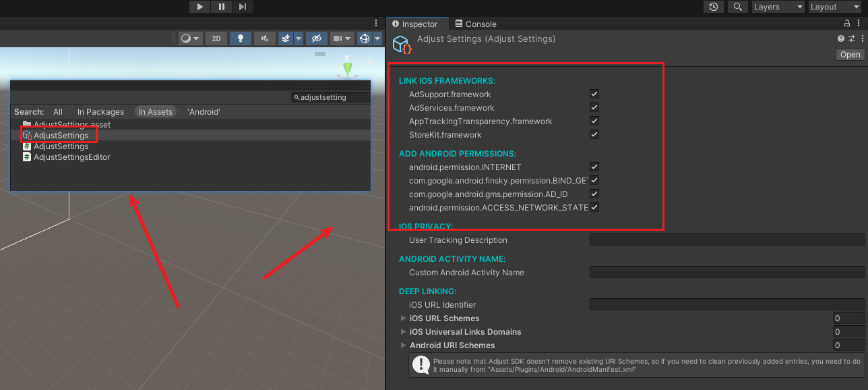868x390 pixels.
Task: Expand the iOS URL Schemes list
Action: click(404, 318)
